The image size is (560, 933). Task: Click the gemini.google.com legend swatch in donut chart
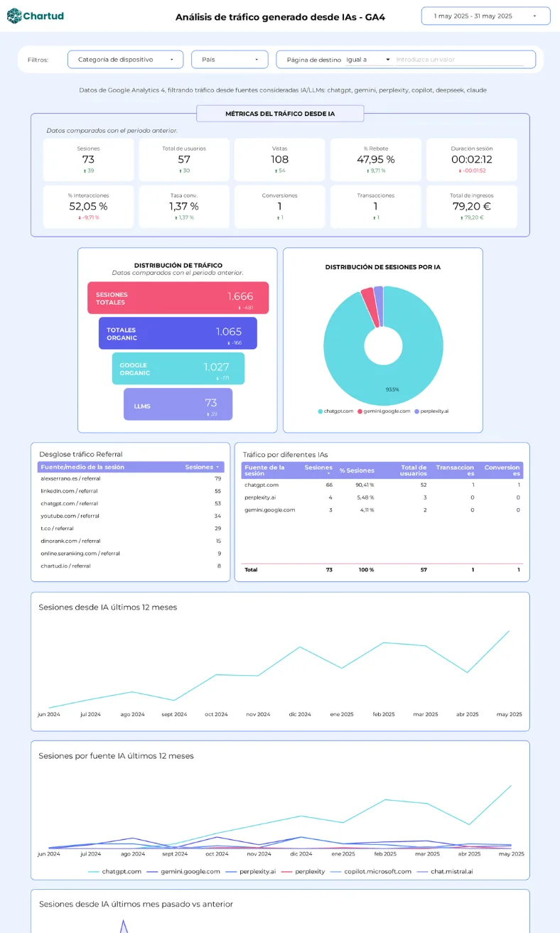[x=360, y=411]
